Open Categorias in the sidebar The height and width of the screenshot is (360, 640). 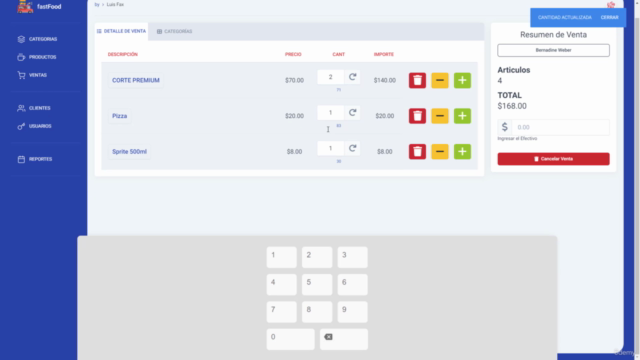click(x=38, y=39)
